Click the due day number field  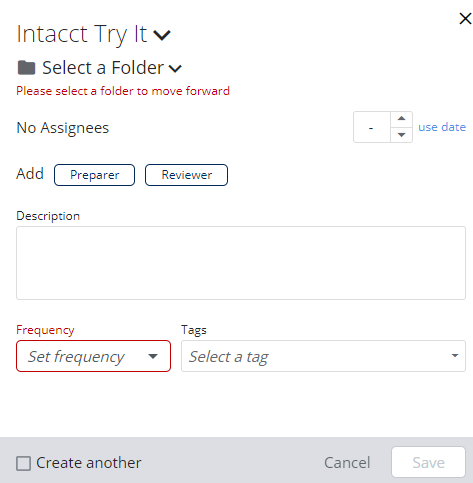point(372,127)
